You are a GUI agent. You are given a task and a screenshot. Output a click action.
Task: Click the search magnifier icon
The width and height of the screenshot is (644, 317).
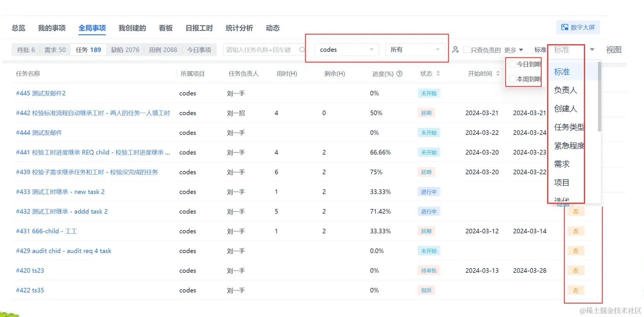302,50
